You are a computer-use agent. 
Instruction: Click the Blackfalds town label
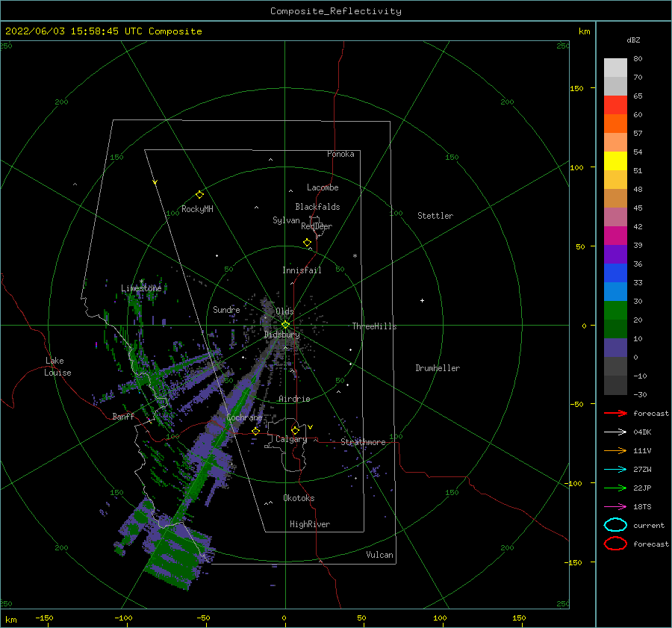[x=317, y=207]
